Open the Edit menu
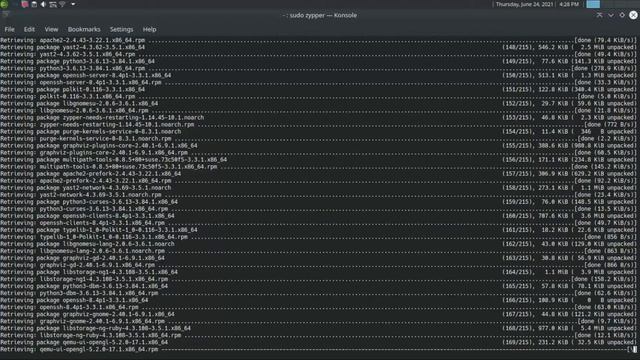 (x=29, y=29)
